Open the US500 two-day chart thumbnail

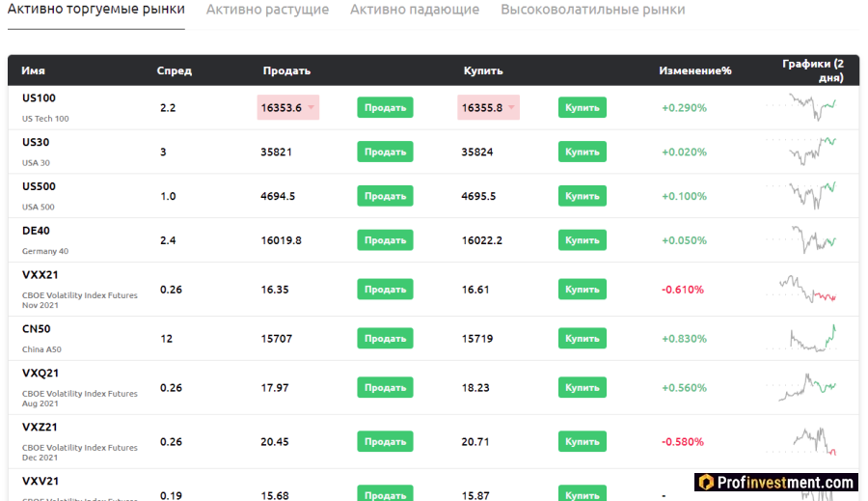(x=801, y=196)
